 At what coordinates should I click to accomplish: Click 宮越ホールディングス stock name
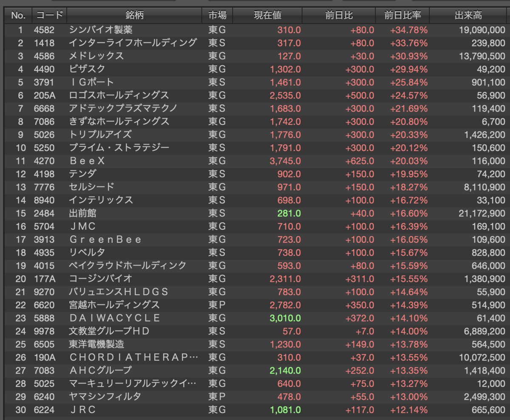(x=114, y=305)
